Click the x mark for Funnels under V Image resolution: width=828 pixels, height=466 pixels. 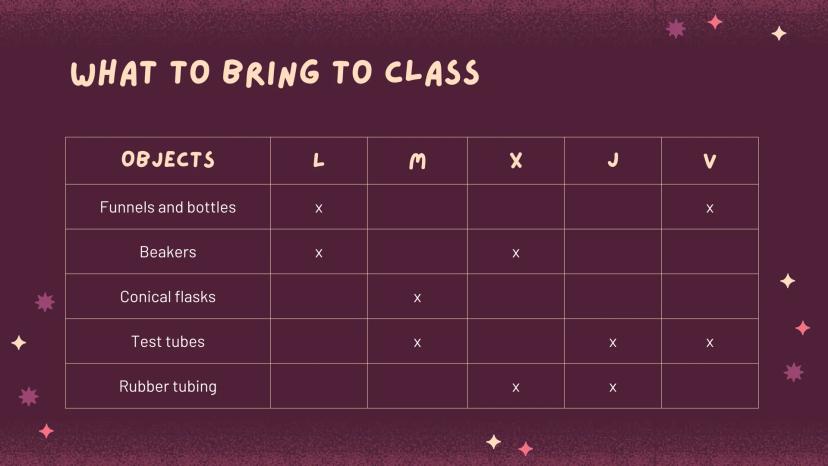point(710,208)
